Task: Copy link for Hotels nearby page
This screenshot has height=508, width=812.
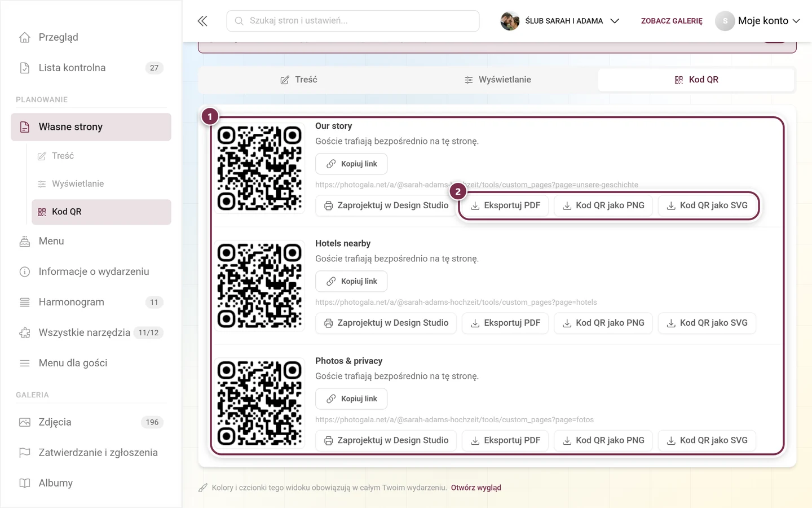Action: (351, 281)
